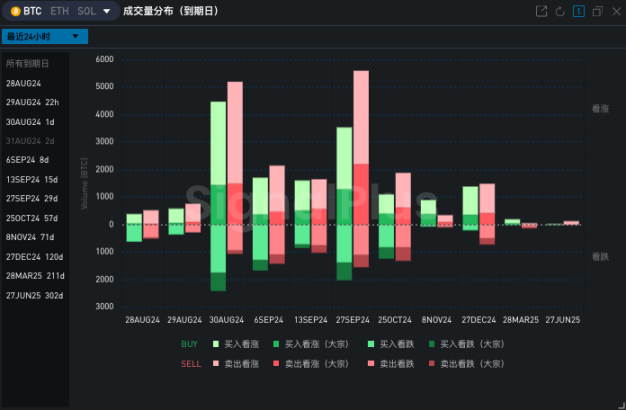Toggle the sell put block legend series
The image size is (626, 410).
point(466,364)
